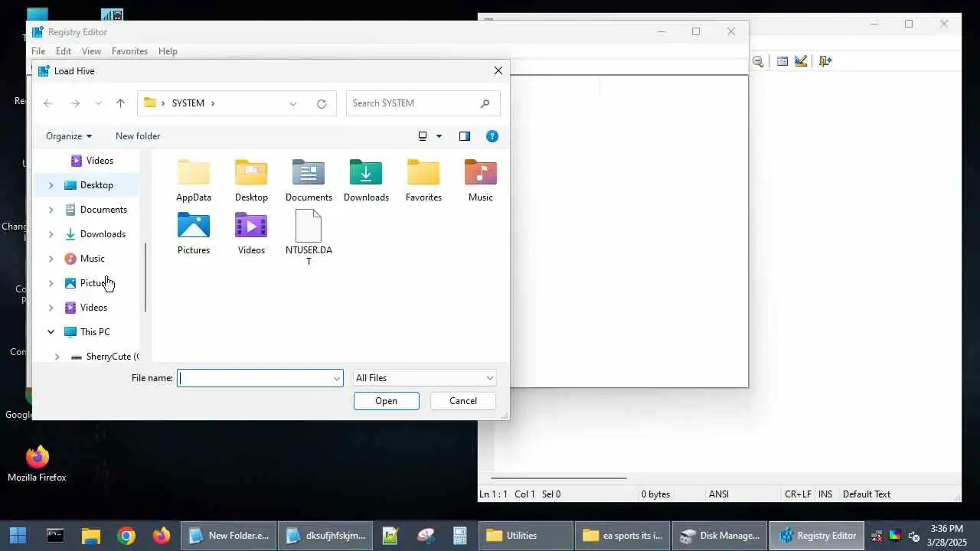Click the search magnifier icon
980x551 pixels.
485,103
